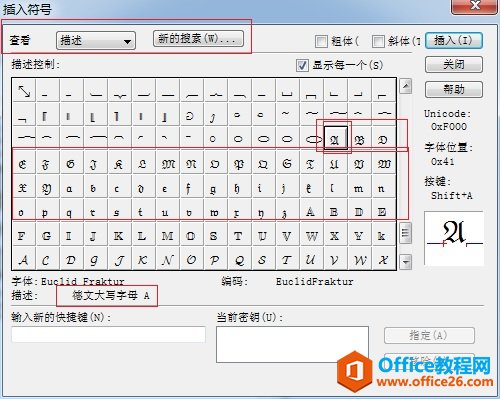Click the 插入(I) insert button
Image resolution: width=500 pixels, height=399 pixels.
tap(454, 41)
